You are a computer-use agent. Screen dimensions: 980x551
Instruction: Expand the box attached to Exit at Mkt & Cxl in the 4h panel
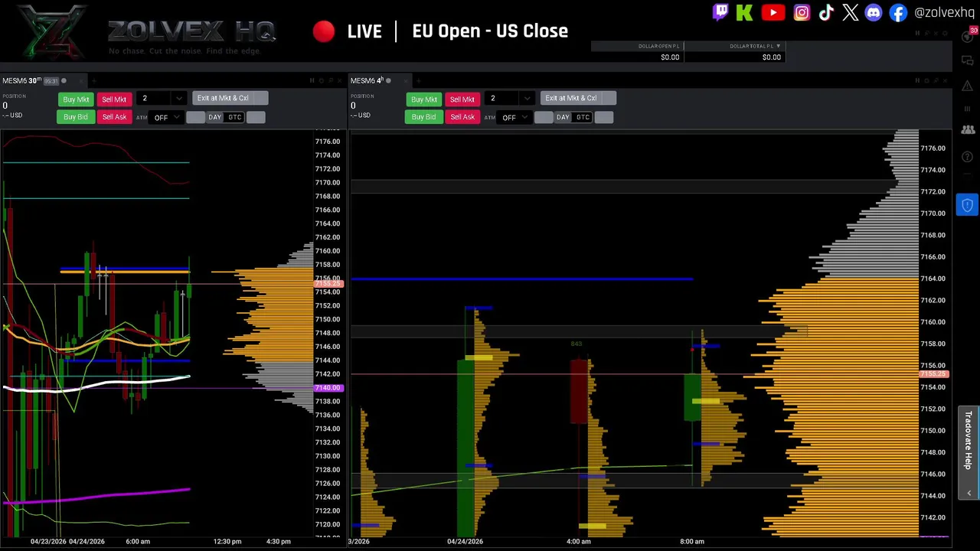[609, 98]
